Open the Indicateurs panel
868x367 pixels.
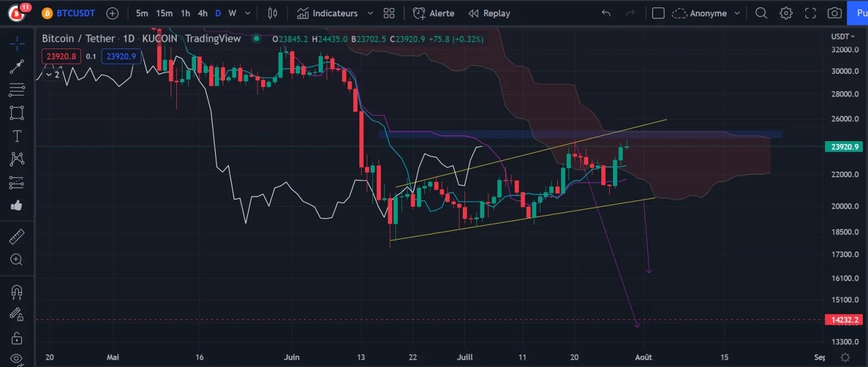click(328, 13)
